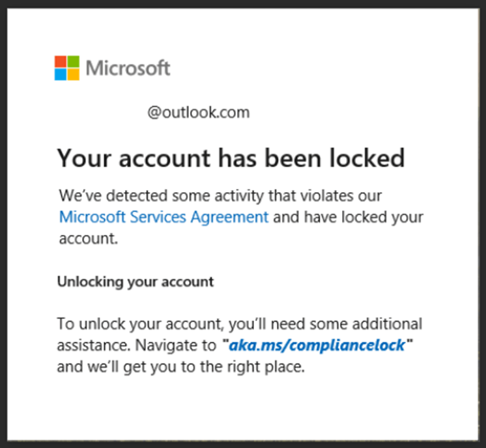The height and width of the screenshot is (448, 486).
Task: Click the standalone "account." line
Action: point(88,238)
